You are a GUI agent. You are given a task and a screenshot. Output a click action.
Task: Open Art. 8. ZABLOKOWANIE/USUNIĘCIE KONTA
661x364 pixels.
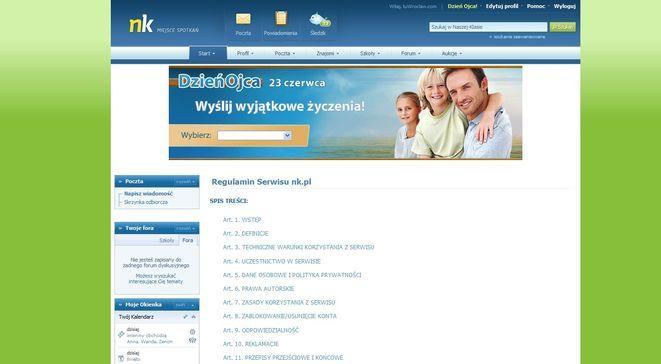coord(280,316)
